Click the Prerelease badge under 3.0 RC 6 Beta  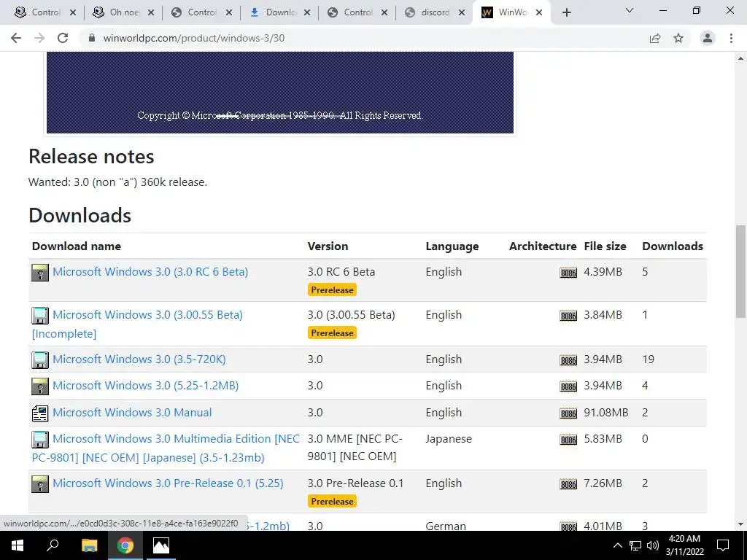[x=332, y=290]
